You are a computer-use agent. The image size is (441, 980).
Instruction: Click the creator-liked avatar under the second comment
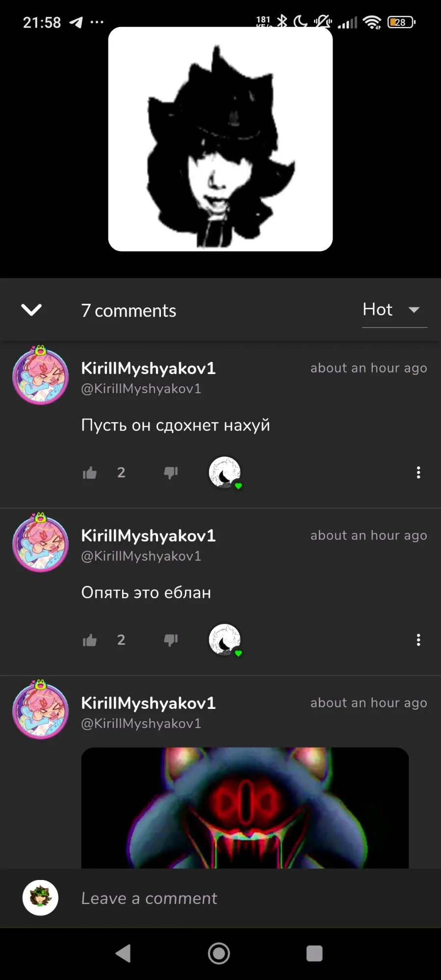pyautogui.click(x=225, y=640)
